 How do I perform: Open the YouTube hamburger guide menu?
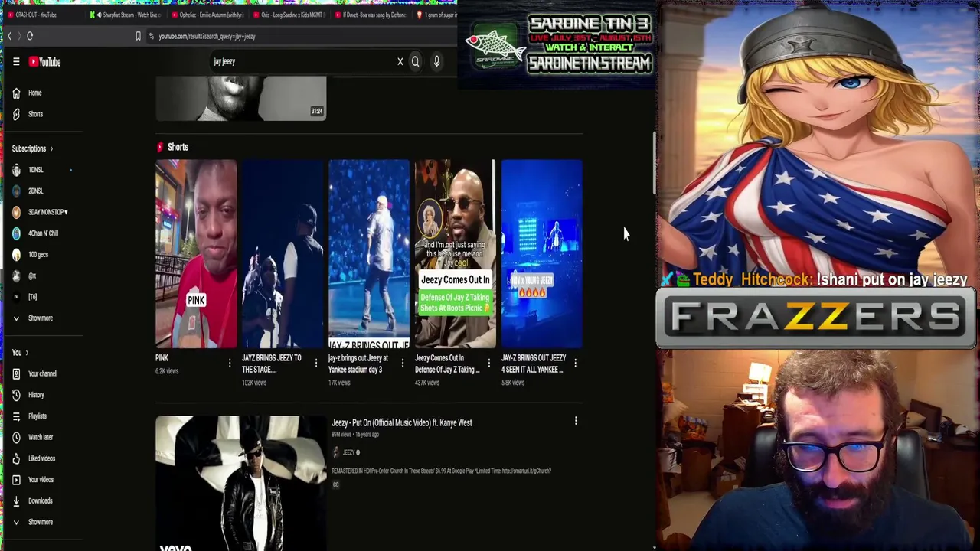point(16,62)
